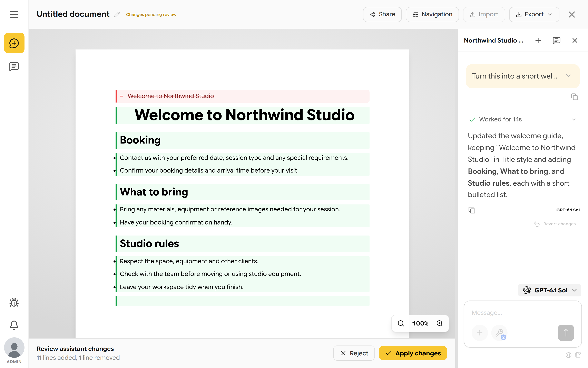588x368 pixels.
Task: Zoom out the document
Action: click(401, 323)
